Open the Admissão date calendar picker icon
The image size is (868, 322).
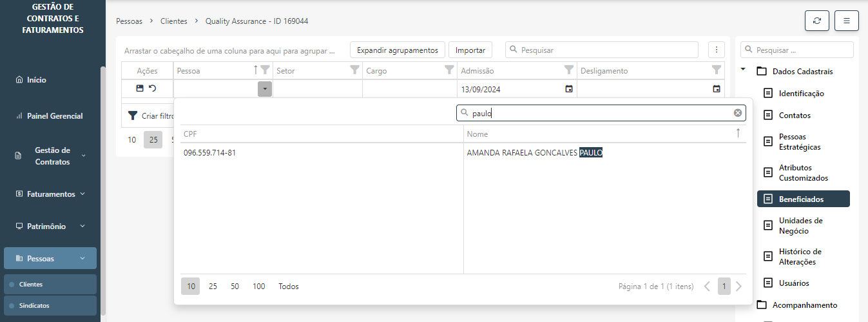pyautogui.click(x=569, y=89)
